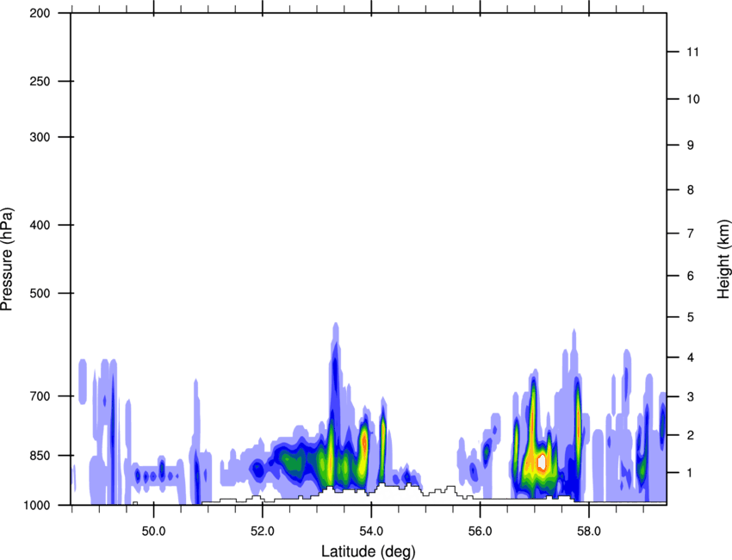Click pressure tick label 500
Image resolution: width=732 pixels, height=560 pixels.
(x=40, y=293)
